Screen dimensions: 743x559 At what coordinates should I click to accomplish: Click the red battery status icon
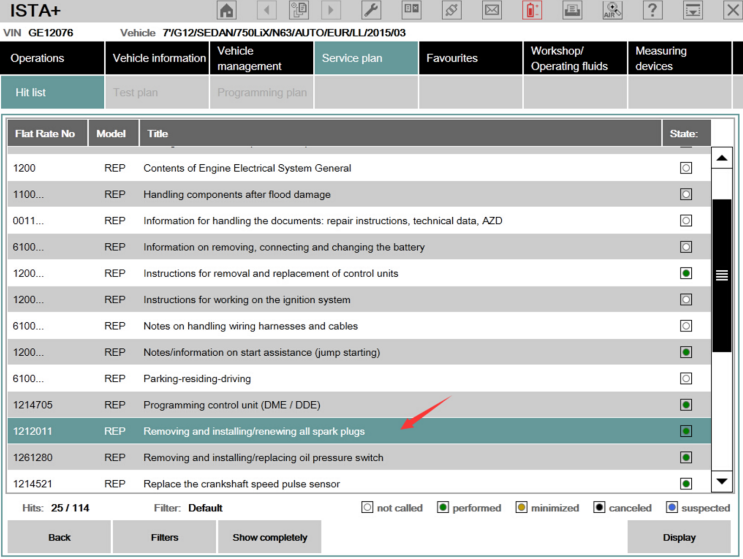pyautogui.click(x=532, y=11)
